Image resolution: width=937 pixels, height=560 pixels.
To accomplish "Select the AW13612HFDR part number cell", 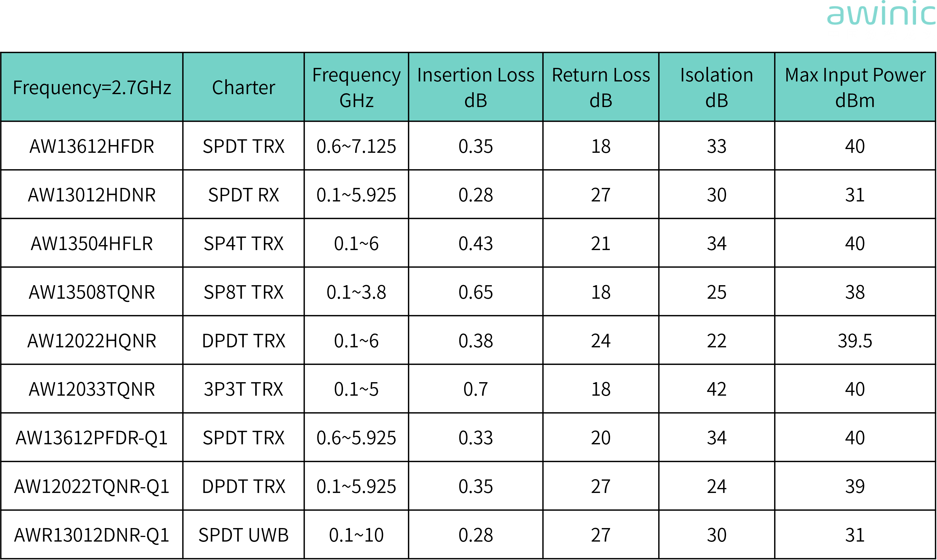I will (x=92, y=146).
